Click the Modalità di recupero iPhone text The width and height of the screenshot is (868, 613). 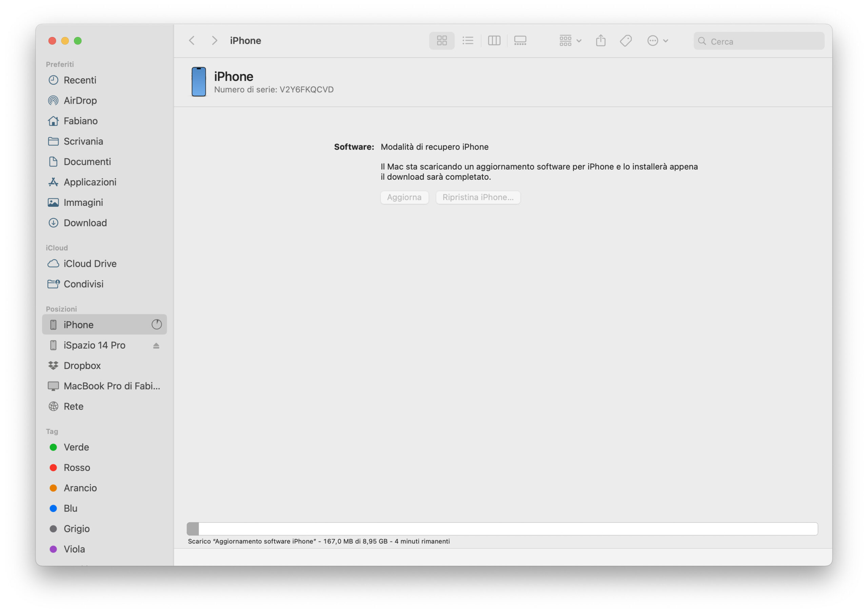click(434, 147)
